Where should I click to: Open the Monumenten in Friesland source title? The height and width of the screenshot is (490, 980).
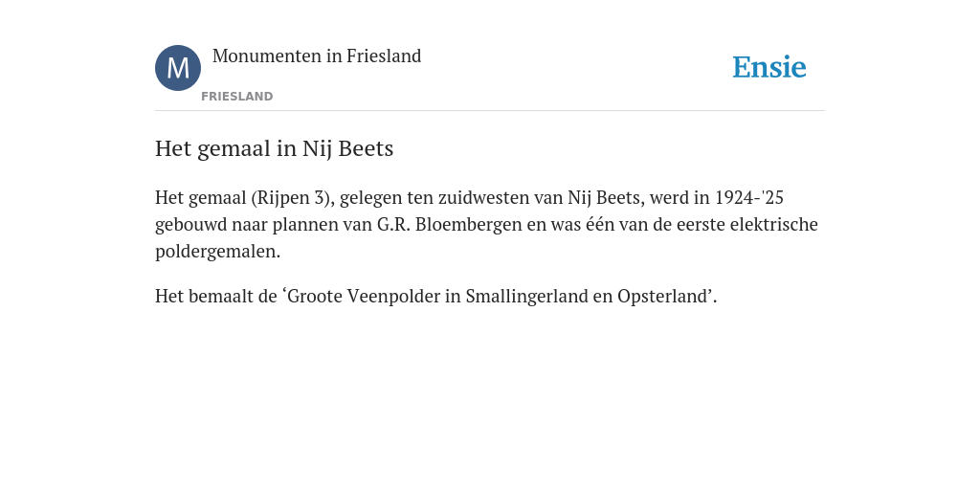click(x=317, y=56)
